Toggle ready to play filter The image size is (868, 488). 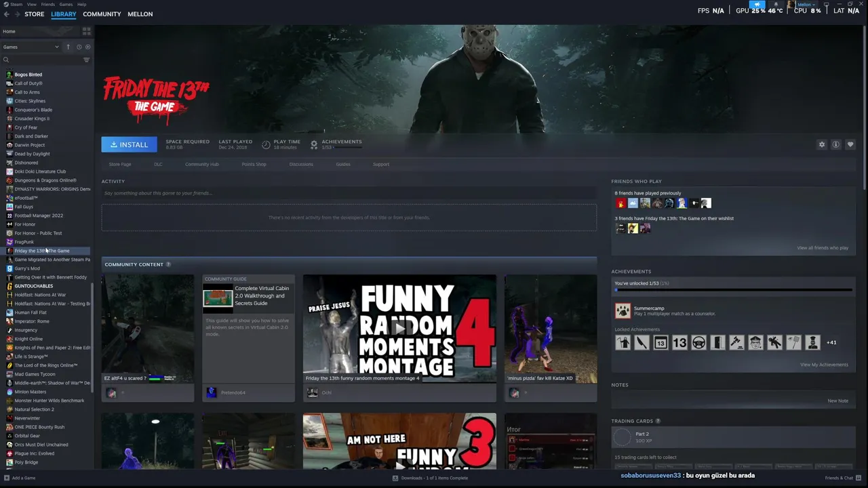(87, 47)
